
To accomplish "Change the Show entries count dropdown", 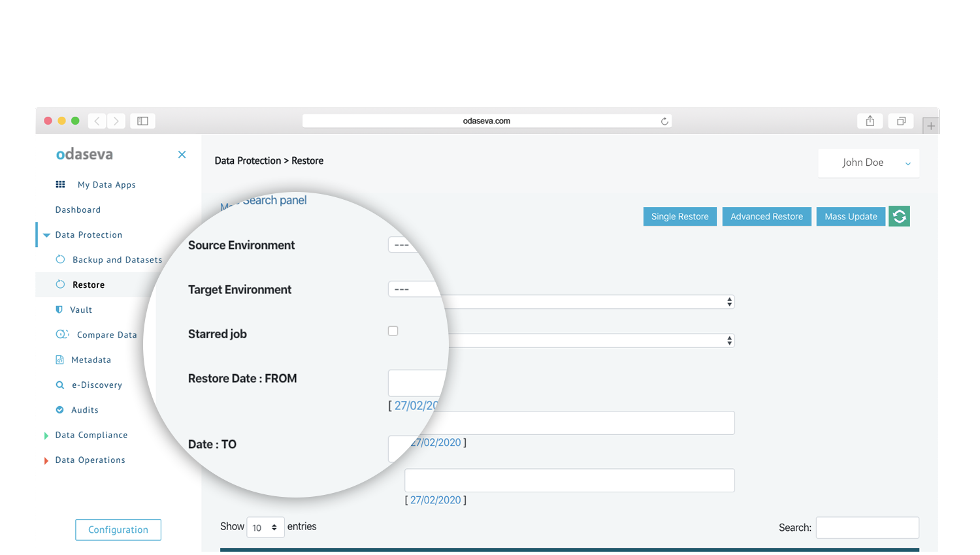I will [x=265, y=528].
